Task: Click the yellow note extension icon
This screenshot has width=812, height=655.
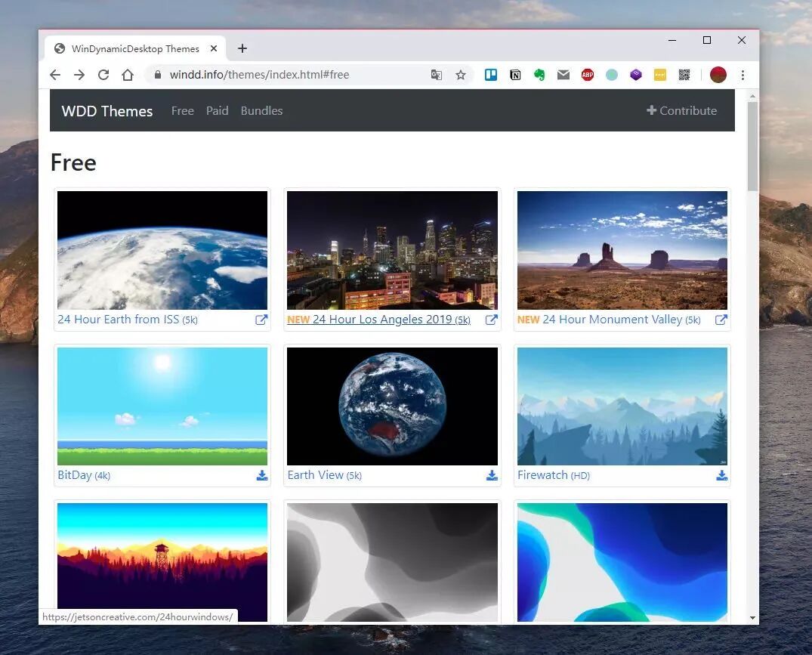Action: pyautogui.click(x=659, y=75)
